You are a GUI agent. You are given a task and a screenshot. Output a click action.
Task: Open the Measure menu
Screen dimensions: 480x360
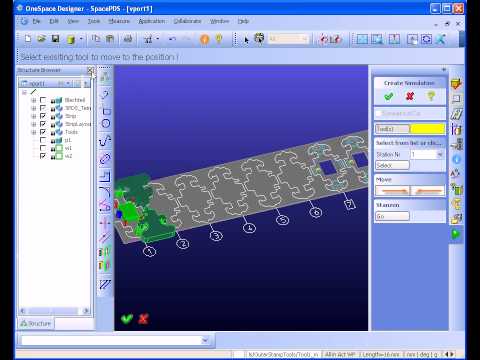pyautogui.click(x=119, y=21)
